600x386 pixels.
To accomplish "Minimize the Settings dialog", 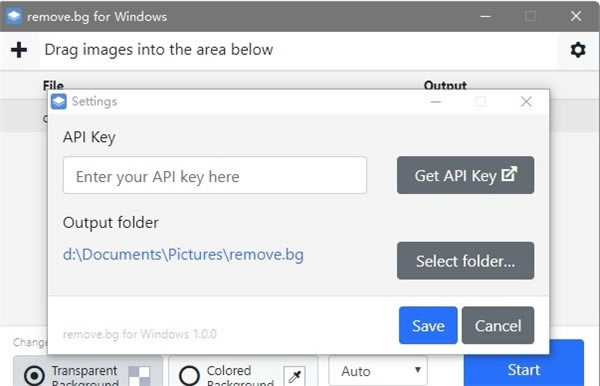I will click(435, 102).
